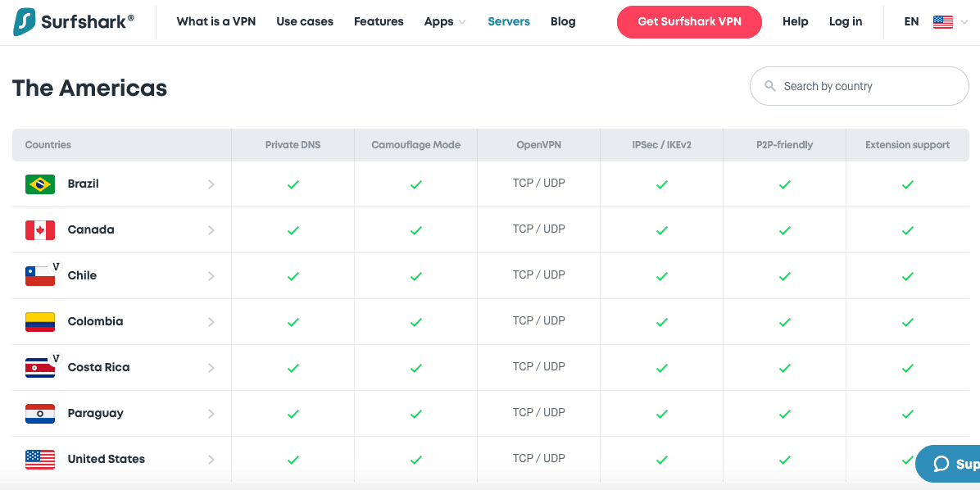Open the Blog nav link

[x=563, y=22]
